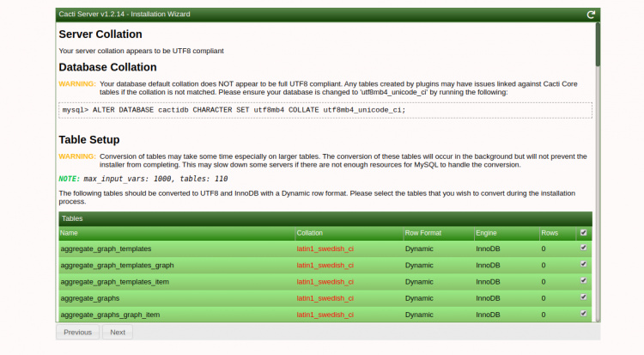Deselect the aggregate_graph_templates_item table checkbox

tap(584, 281)
